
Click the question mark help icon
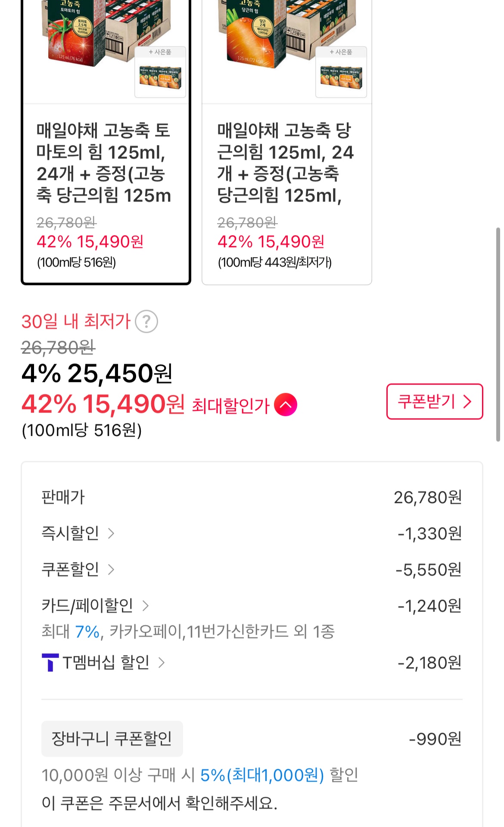coord(146,322)
